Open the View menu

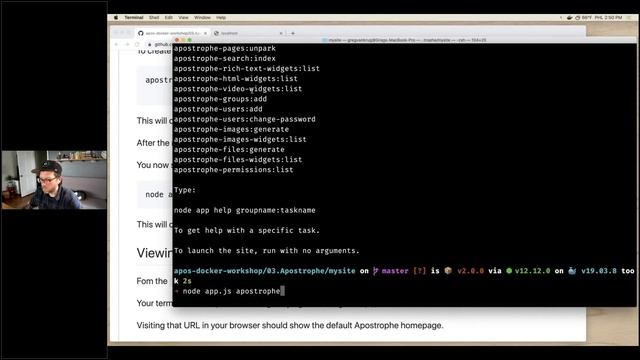pos(183,18)
